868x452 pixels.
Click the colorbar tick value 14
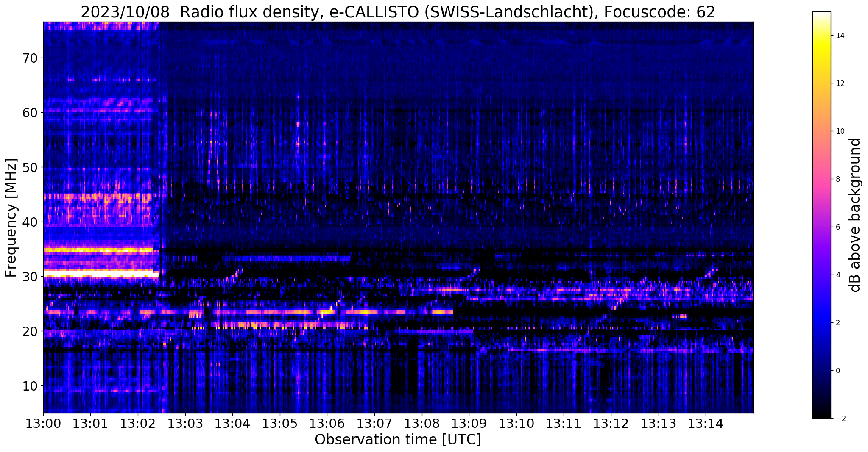[840, 36]
